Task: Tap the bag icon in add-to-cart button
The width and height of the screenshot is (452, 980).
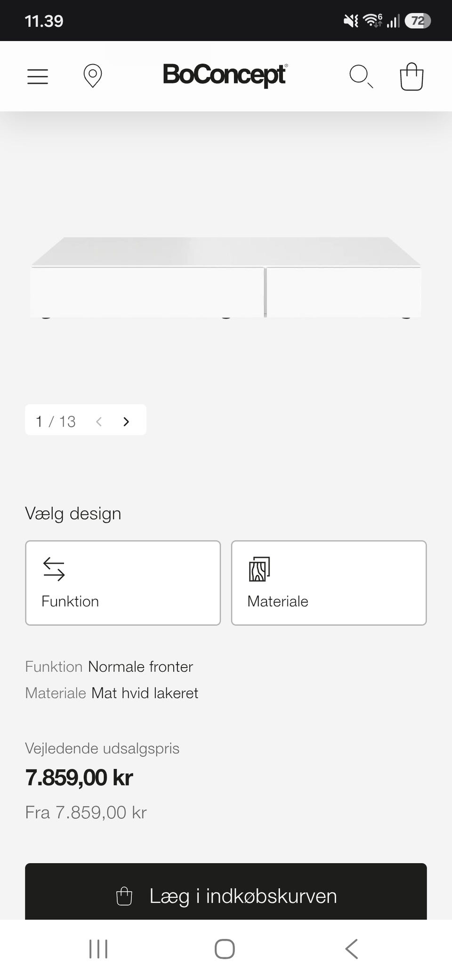Action: tap(124, 896)
